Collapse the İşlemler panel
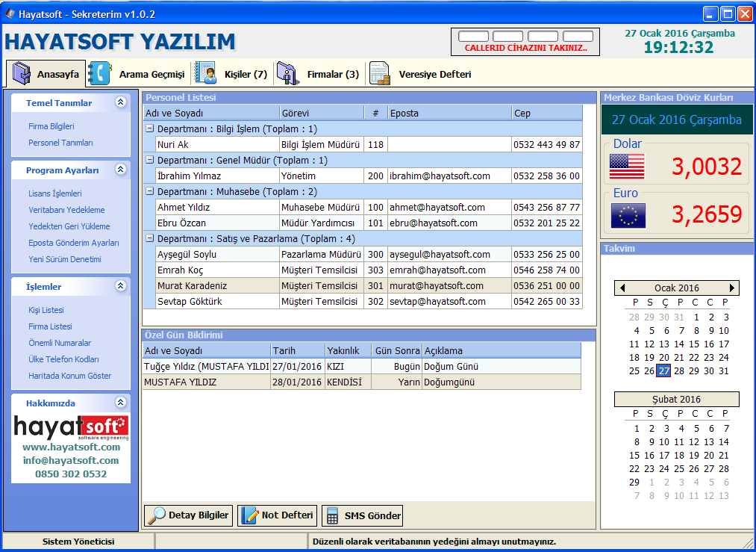Screen dimensions: 756x552 pos(121,286)
